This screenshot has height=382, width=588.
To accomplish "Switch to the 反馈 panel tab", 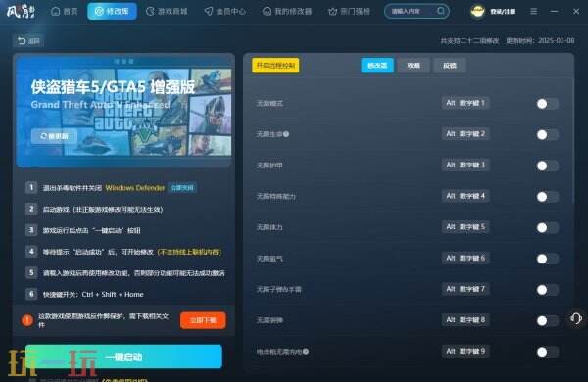I will click(x=449, y=66).
